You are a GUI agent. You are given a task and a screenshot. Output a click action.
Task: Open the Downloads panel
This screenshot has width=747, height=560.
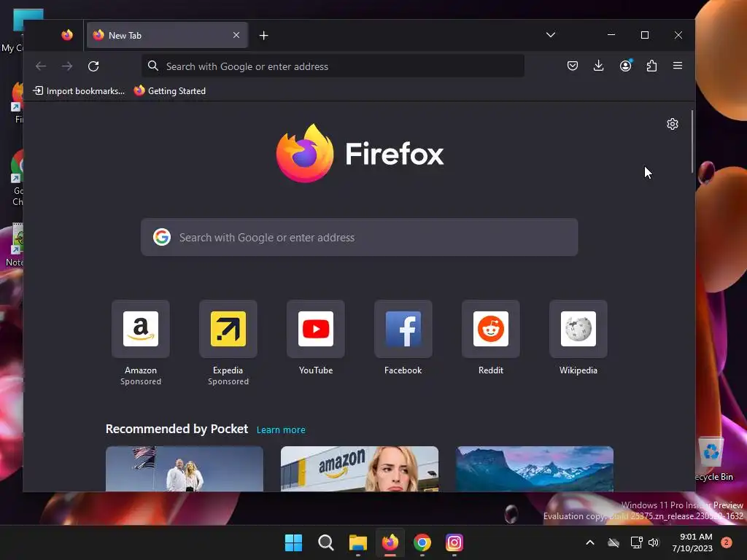599,66
